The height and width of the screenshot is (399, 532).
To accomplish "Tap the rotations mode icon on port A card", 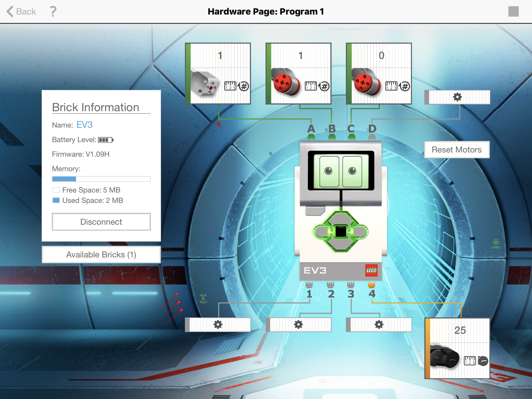I will click(243, 86).
